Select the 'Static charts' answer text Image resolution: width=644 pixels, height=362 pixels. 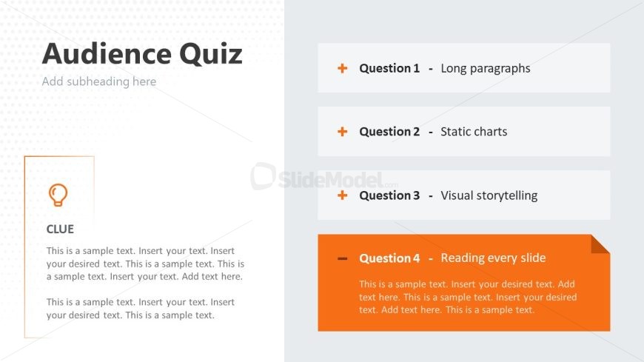point(474,132)
